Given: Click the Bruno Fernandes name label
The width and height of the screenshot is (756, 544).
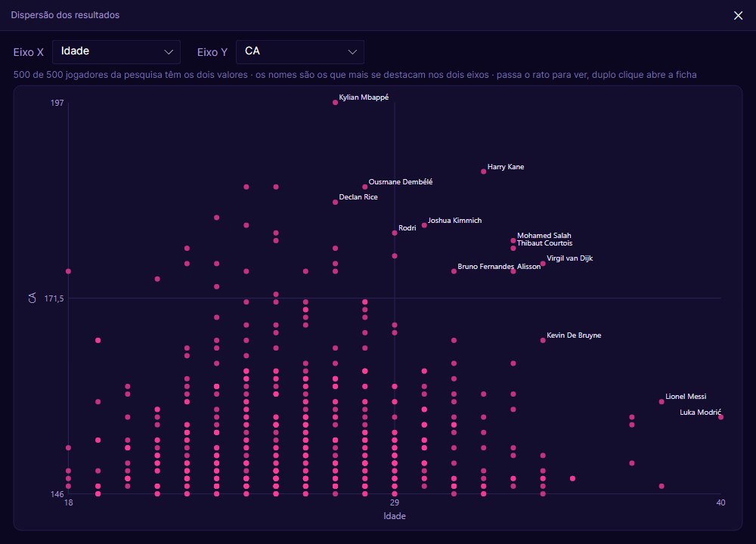Looking at the screenshot, I should click(485, 267).
